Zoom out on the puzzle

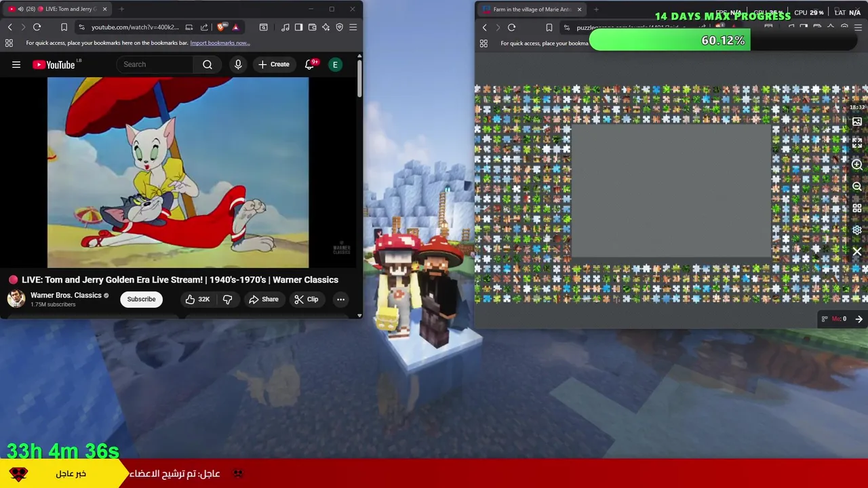click(857, 186)
